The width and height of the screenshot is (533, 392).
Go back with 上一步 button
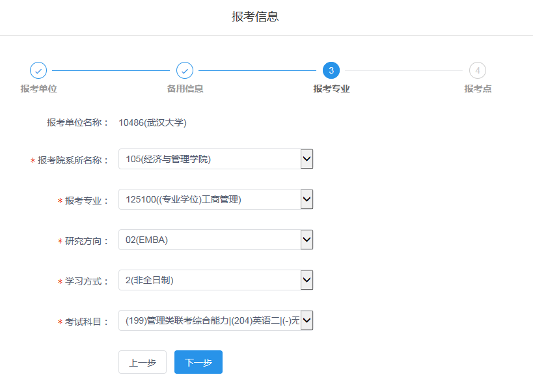point(143,362)
